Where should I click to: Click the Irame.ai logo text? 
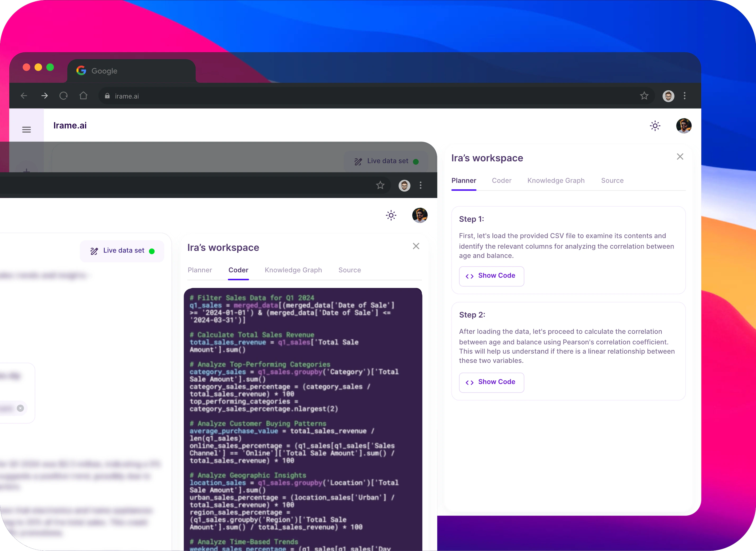point(70,125)
